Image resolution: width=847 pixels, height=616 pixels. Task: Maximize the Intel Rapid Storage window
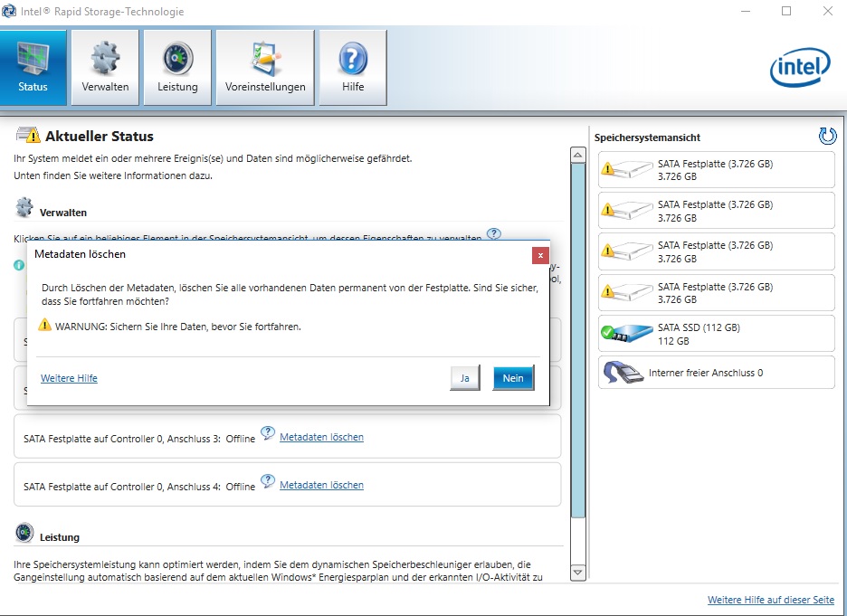click(786, 12)
